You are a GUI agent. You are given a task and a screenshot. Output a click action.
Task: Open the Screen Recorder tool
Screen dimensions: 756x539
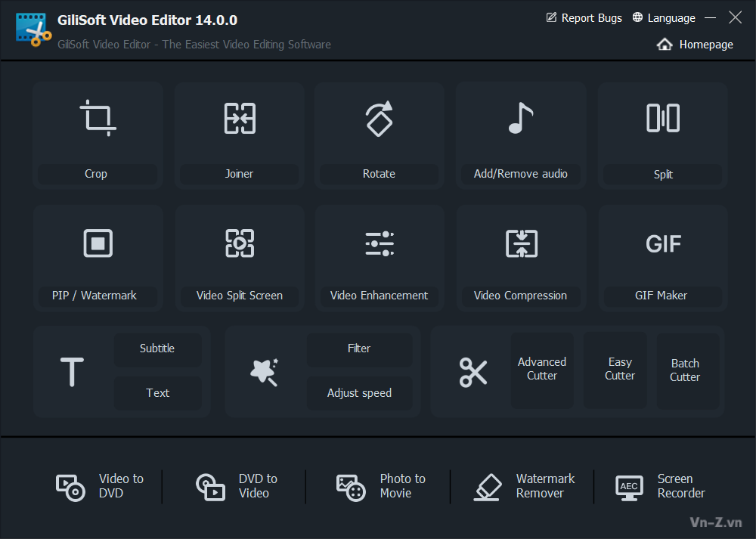(661, 486)
